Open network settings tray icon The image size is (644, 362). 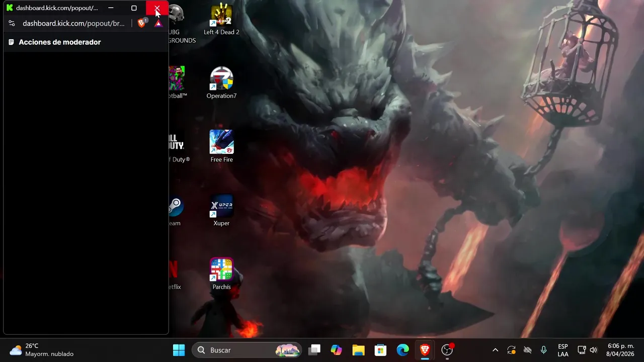pos(582,350)
